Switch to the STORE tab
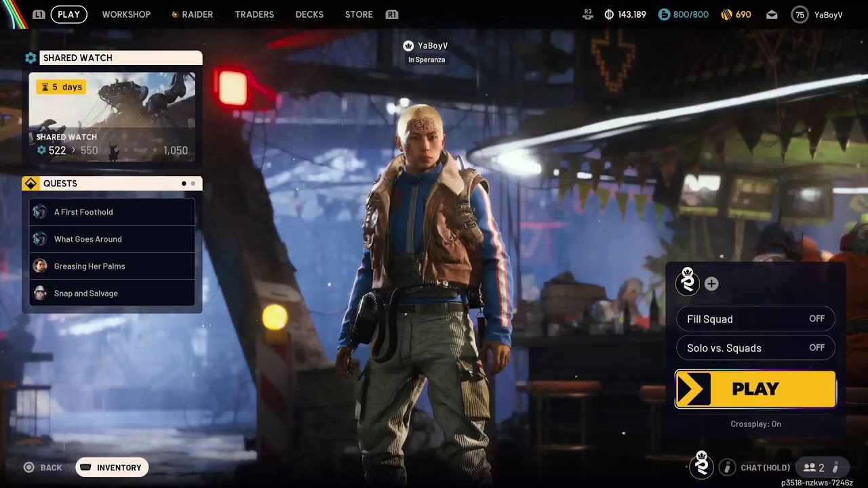This screenshot has width=868, height=488. (x=359, y=14)
